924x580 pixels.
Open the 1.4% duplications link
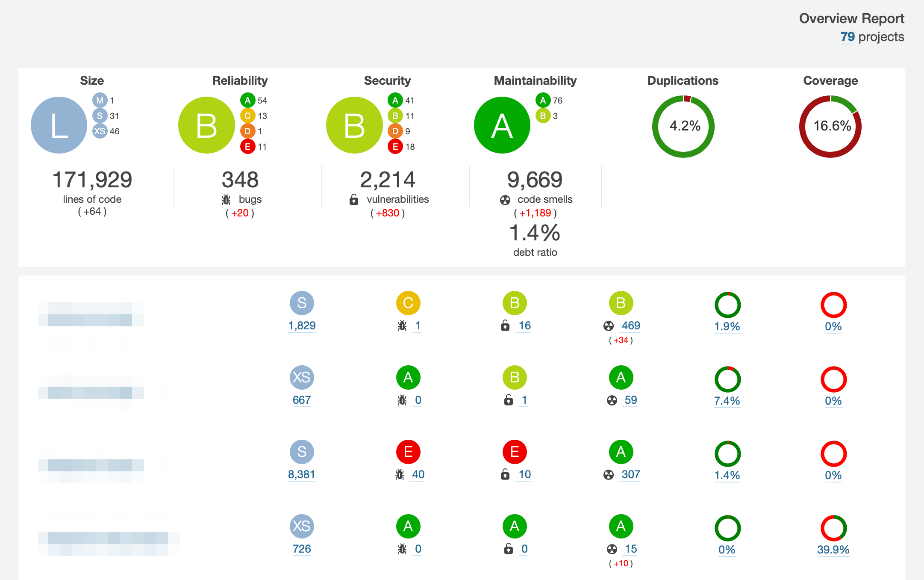(x=727, y=475)
